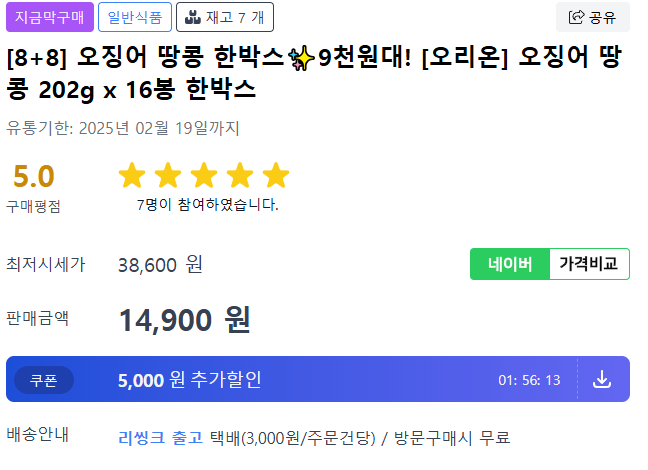Click the first yellow rating star
The image size is (648, 470).
(x=132, y=177)
